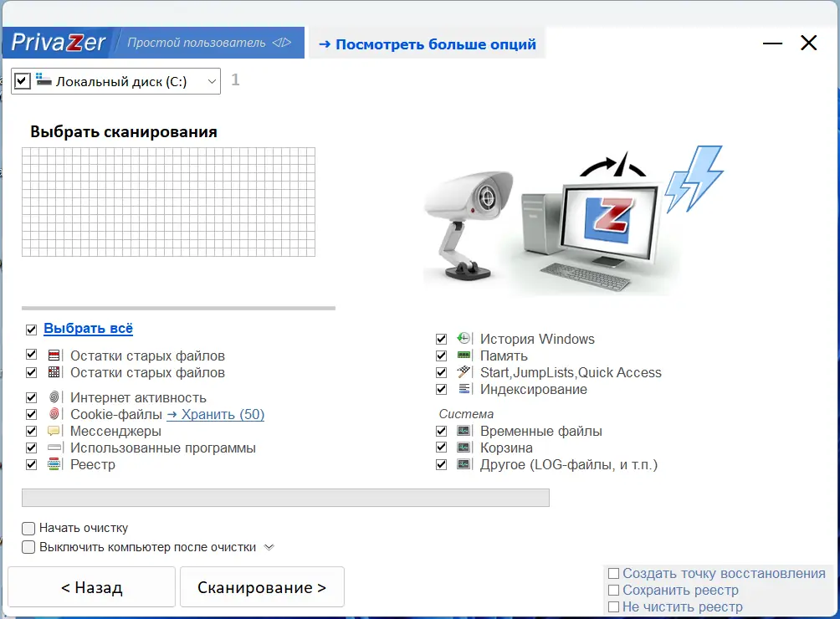Click the chat bubble icon beside Мессенджеры
The height and width of the screenshot is (619, 840).
click(54, 431)
